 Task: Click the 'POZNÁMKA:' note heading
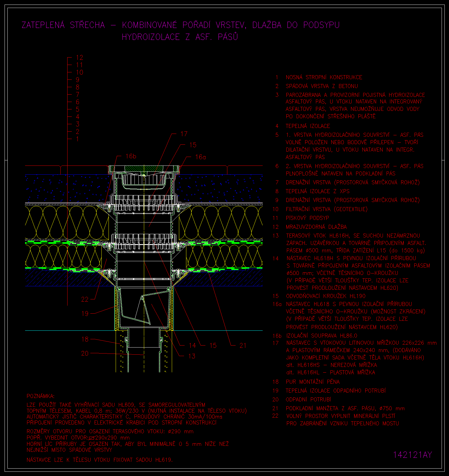point(40,396)
